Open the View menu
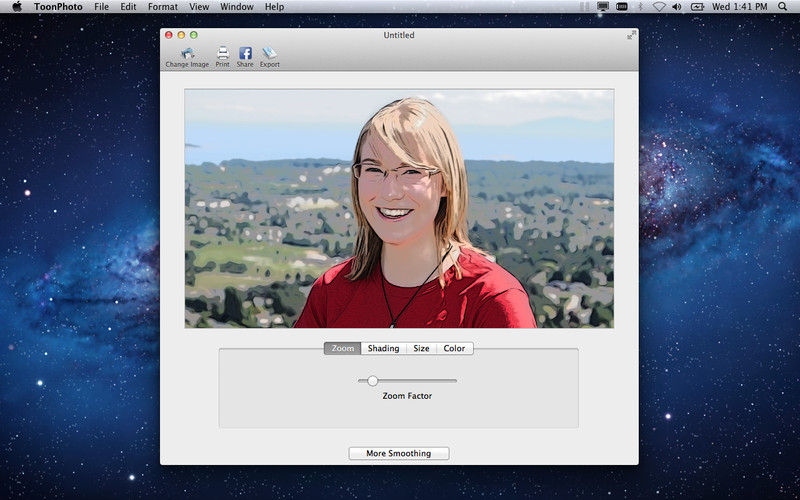 click(x=199, y=7)
